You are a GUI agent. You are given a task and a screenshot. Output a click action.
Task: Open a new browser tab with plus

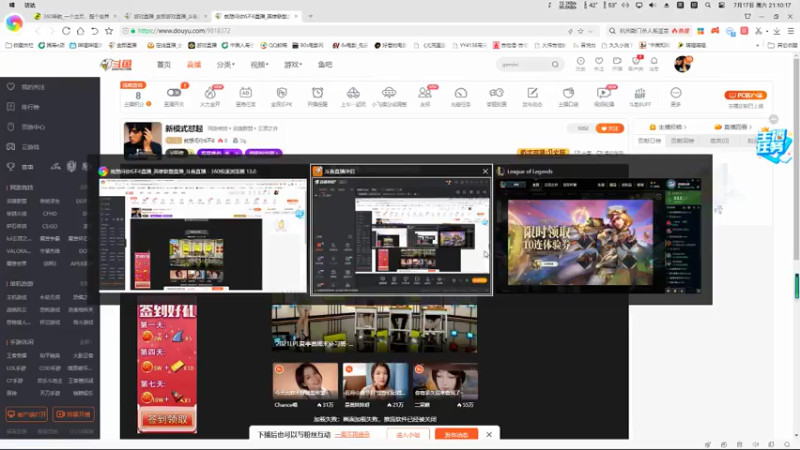coord(310,16)
